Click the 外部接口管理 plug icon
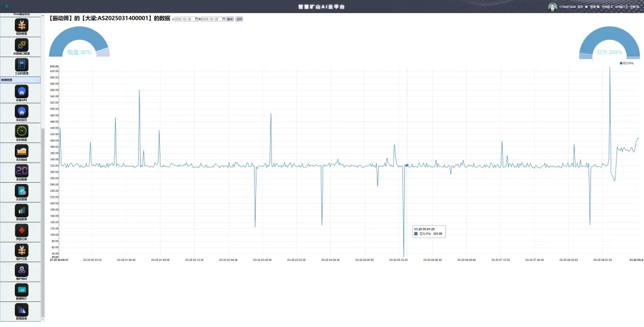Viewport: 644px width, 327px height. point(21,45)
